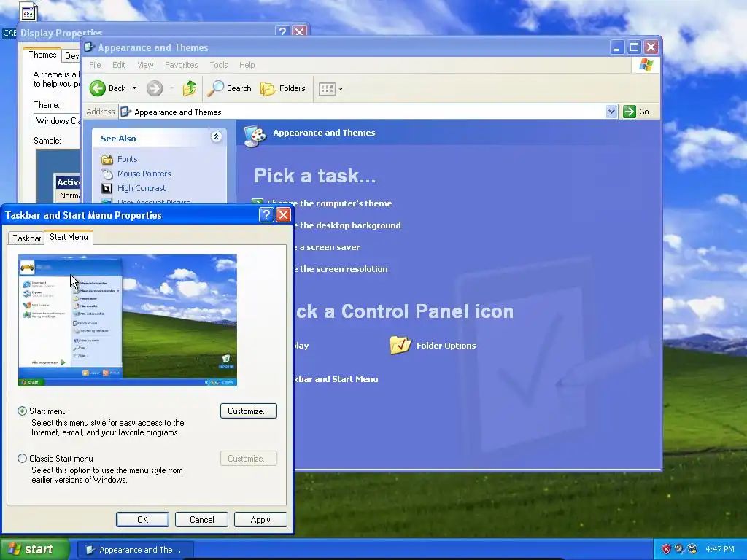
Task: Open the Fonts folder icon
Action: [107, 159]
